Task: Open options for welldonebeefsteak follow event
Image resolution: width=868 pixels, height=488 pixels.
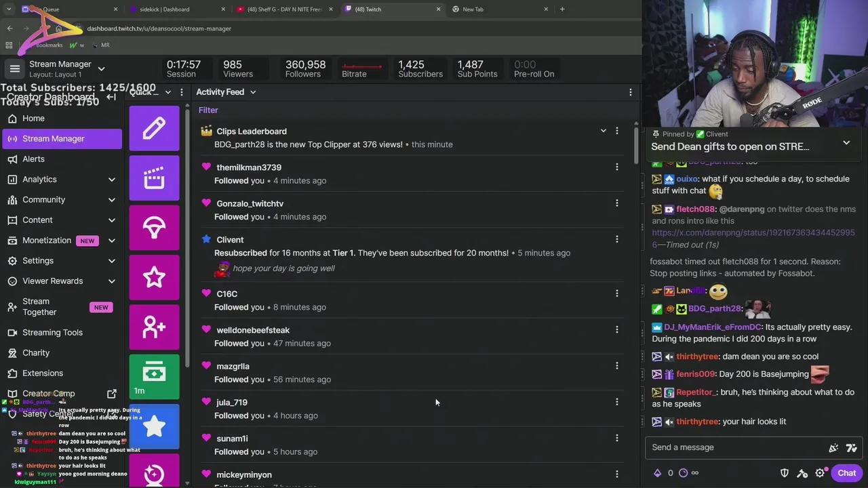Action: pyautogui.click(x=616, y=329)
